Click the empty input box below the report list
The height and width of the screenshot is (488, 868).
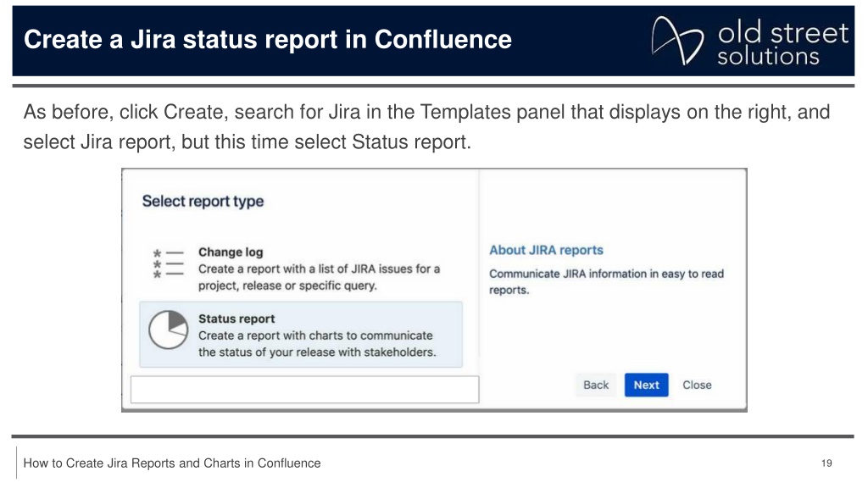(304, 390)
